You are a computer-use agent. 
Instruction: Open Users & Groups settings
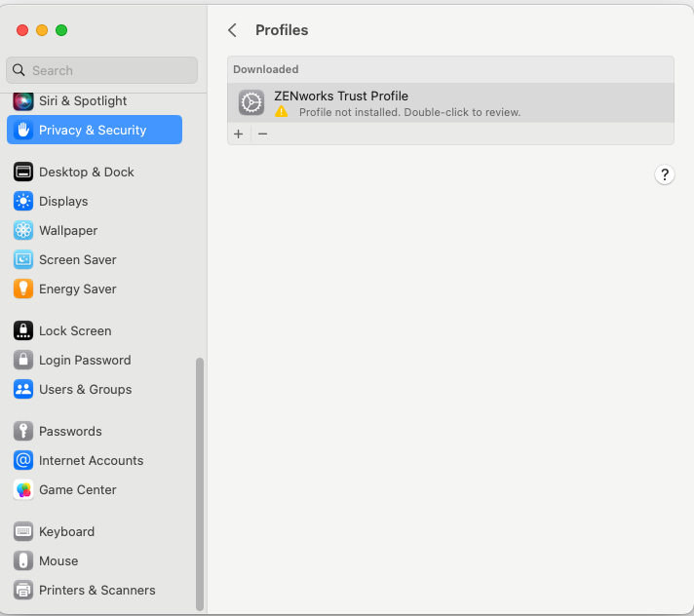pyautogui.click(x=85, y=389)
